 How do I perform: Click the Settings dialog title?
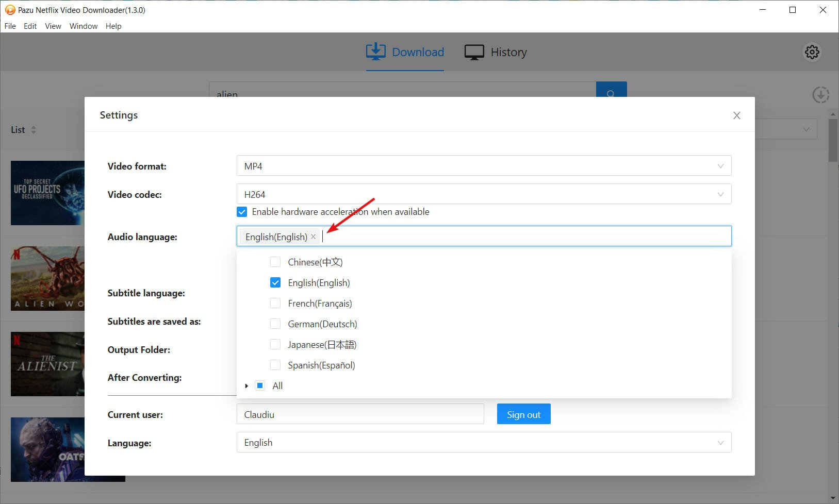(119, 115)
